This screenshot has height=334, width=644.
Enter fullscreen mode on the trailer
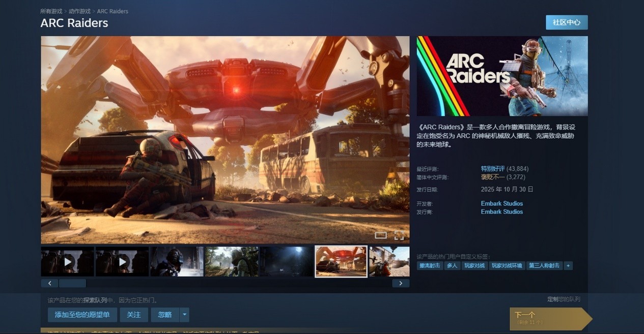tap(399, 235)
